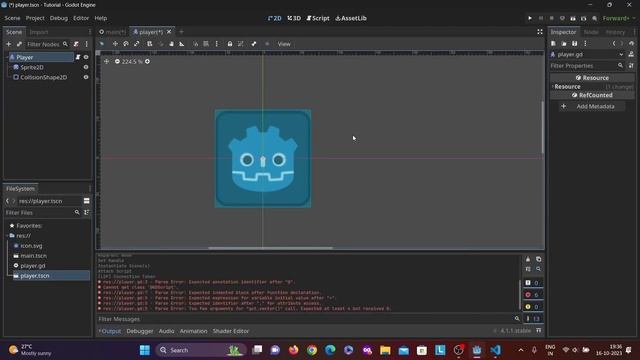Image resolution: width=640 pixels, height=360 pixels.
Task: Toggle standard messages filter in Output
Action: (533, 282)
